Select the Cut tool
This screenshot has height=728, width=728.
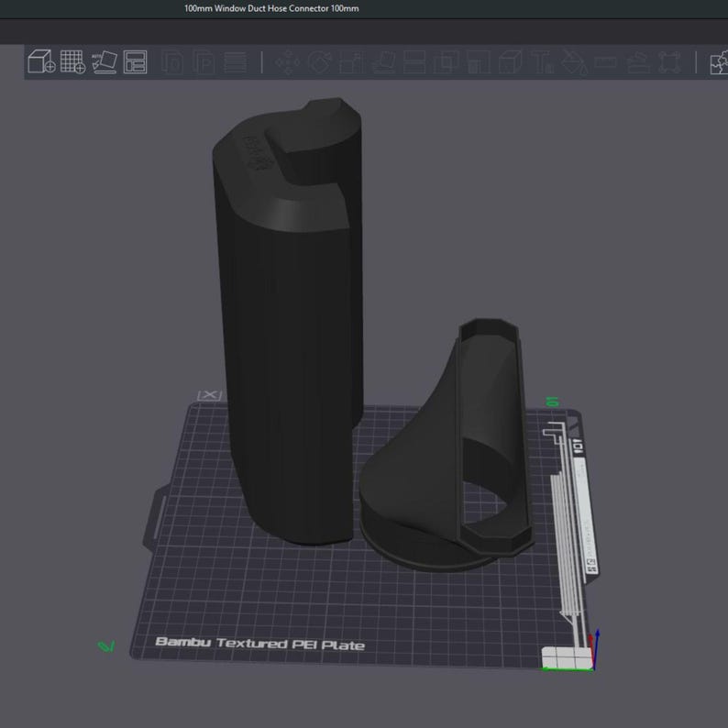tap(414, 62)
